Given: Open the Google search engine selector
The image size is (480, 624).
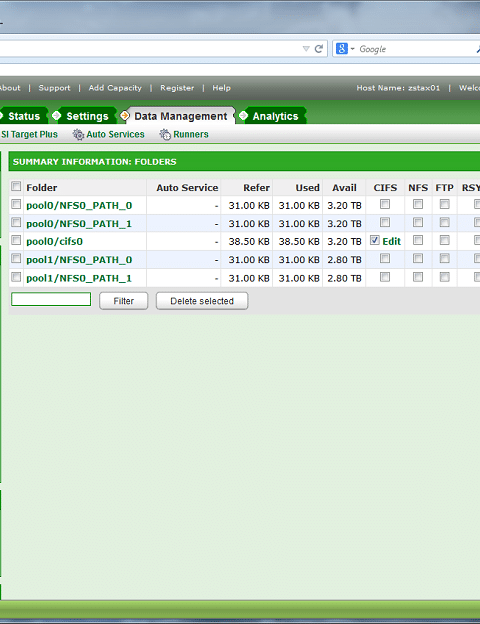Looking at the screenshot, I should [345, 49].
